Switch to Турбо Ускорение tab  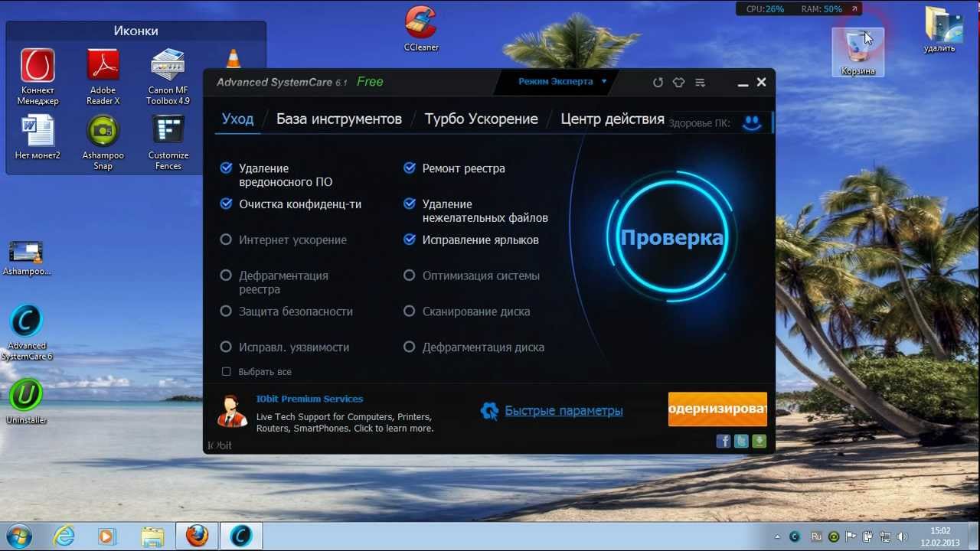[x=482, y=119]
